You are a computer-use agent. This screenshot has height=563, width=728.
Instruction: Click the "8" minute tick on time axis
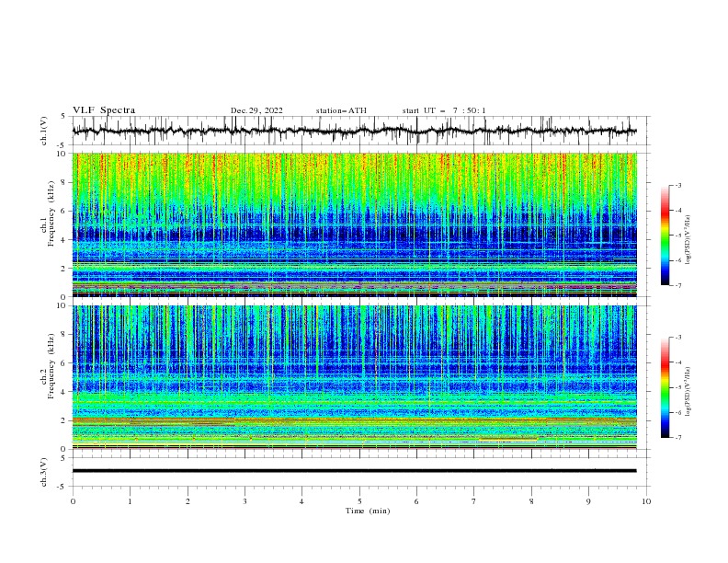(531, 501)
